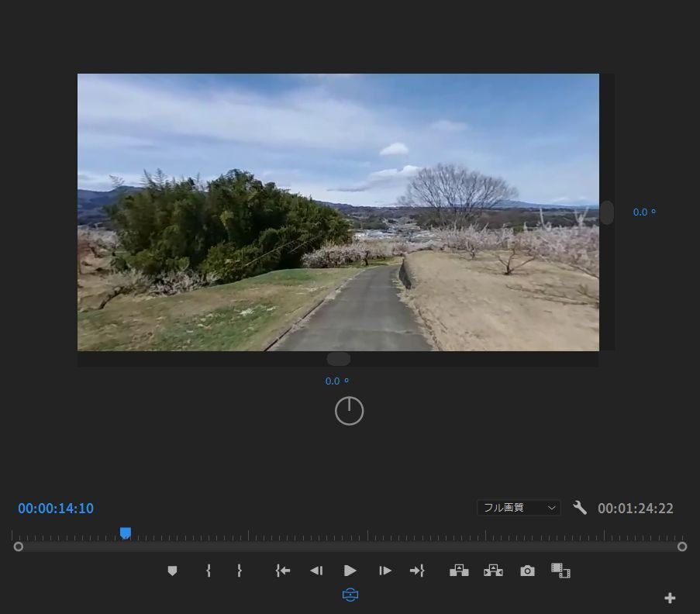Jump to the In point

(x=283, y=571)
